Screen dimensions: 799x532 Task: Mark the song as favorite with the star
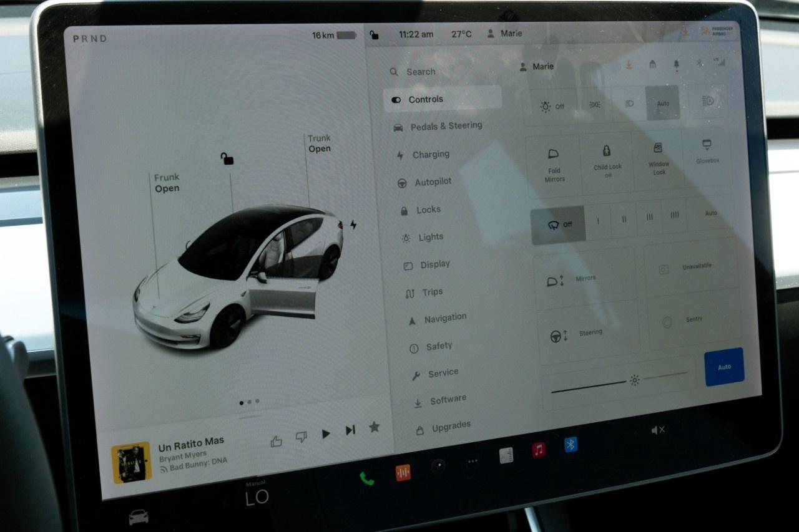point(374,427)
